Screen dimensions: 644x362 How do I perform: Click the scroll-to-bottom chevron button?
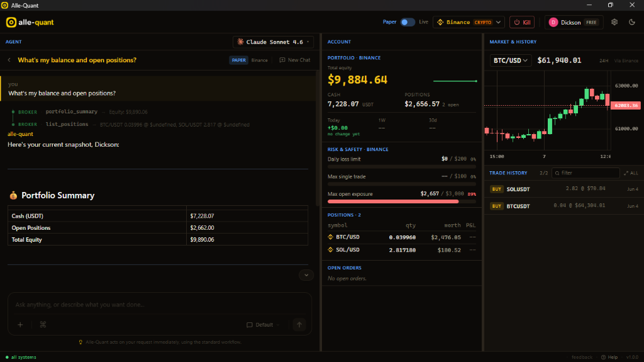click(x=306, y=275)
